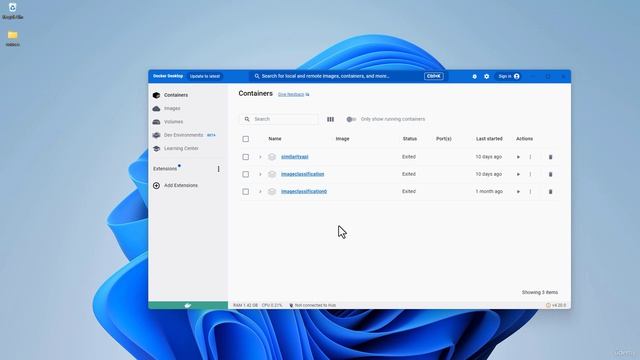Sort by the Last started column header
The width and height of the screenshot is (640, 360).
pyautogui.click(x=489, y=139)
